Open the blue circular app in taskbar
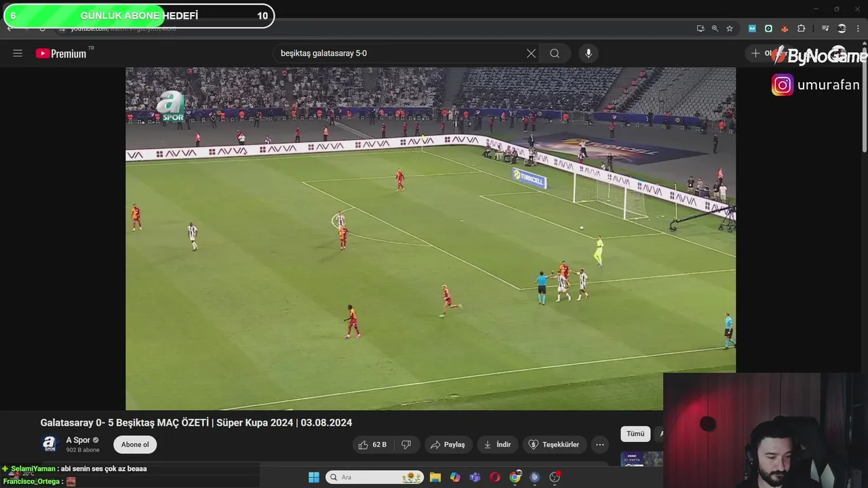Screen dimensions: 868x488 [x=535, y=477]
